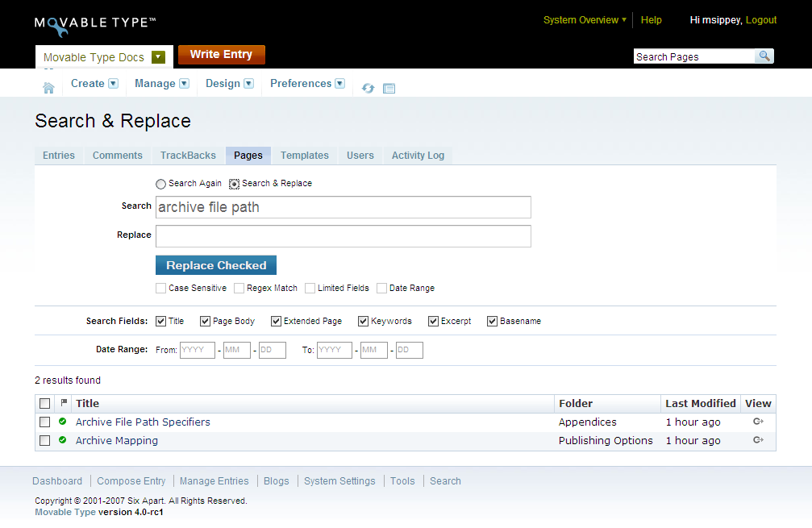812x528 pixels.
Task: Expand the Create menu dropdown
Action: pos(113,84)
